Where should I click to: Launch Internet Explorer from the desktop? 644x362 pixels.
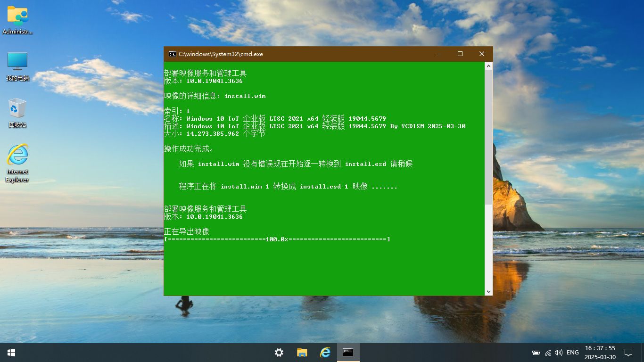(x=17, y=163)
